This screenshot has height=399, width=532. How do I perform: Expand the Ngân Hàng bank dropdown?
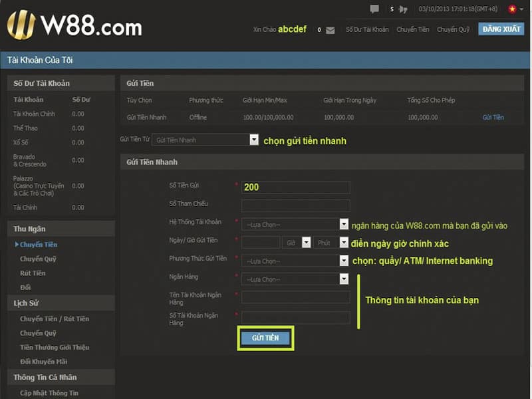(x=344, y=279)
